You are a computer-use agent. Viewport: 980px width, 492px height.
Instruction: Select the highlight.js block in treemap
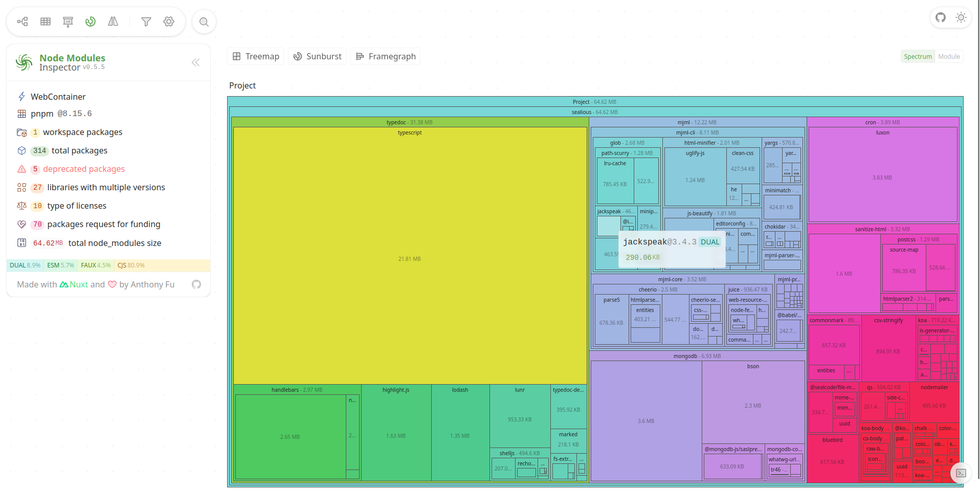pyautogui.click(x=396, y=433)
